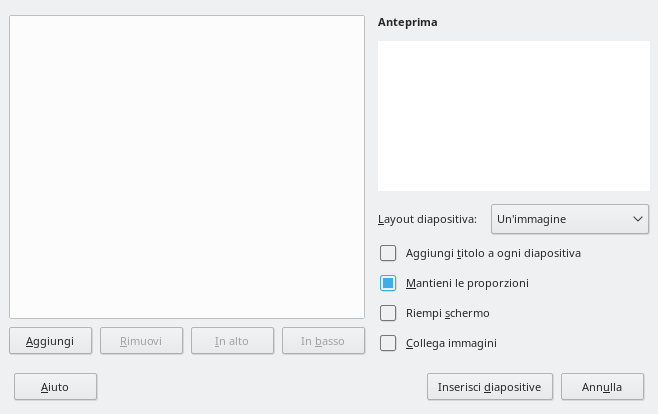The height and width of the screenshot is (414, 658).
Task: Click the Collega immagini label text
Action: 451,343
